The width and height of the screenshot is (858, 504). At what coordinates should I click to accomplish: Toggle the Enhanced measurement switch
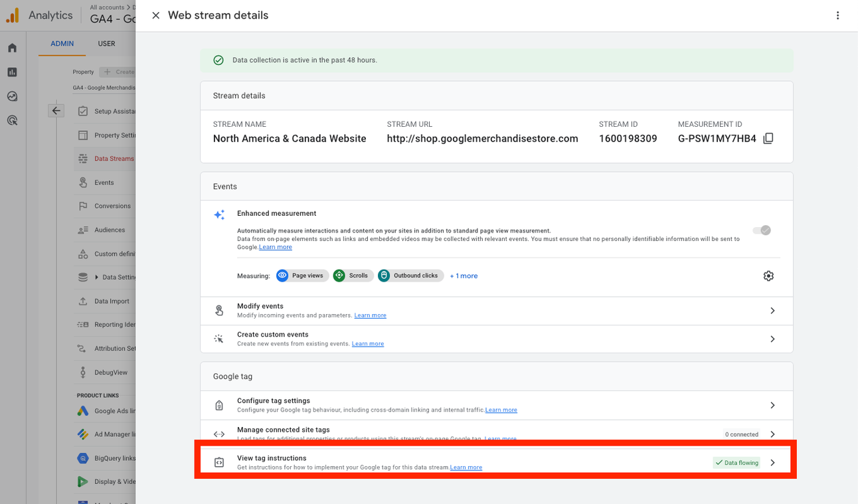coord(762,230)
